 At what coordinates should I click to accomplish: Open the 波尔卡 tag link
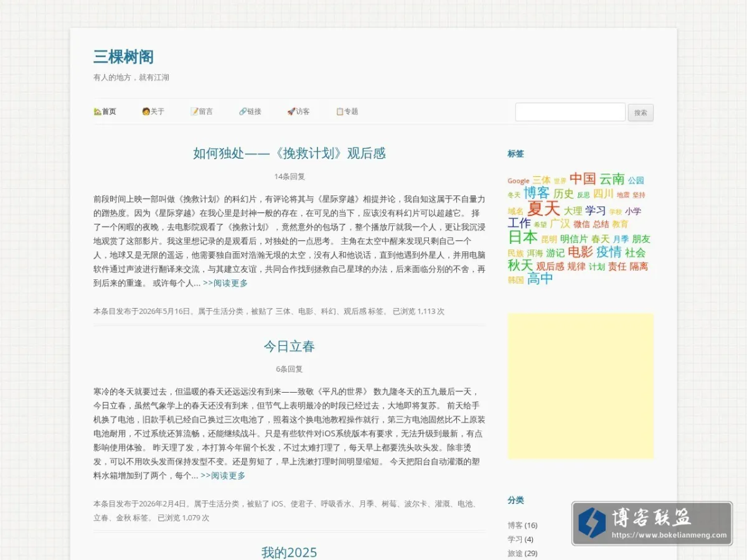(416, 503)
